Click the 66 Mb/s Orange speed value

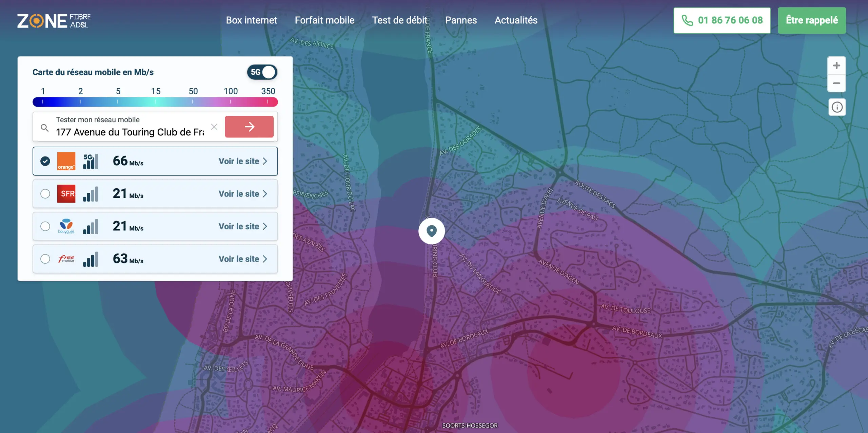128,161
